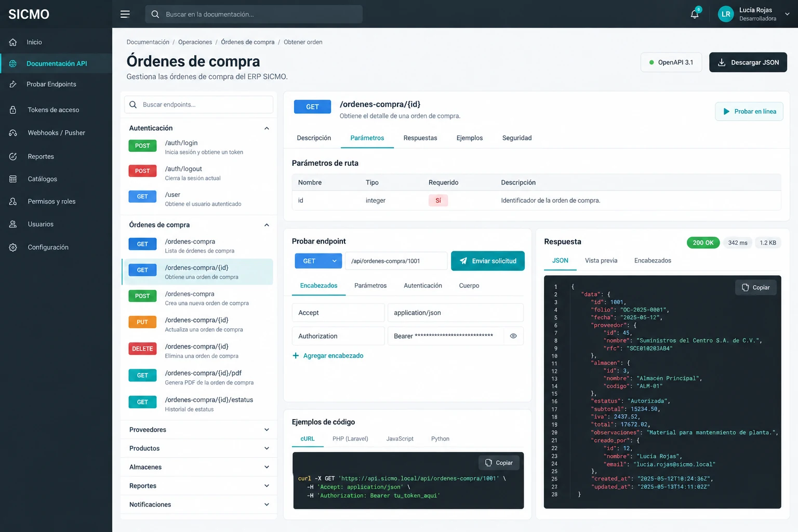Click the LR user avatar

[726, 14]
